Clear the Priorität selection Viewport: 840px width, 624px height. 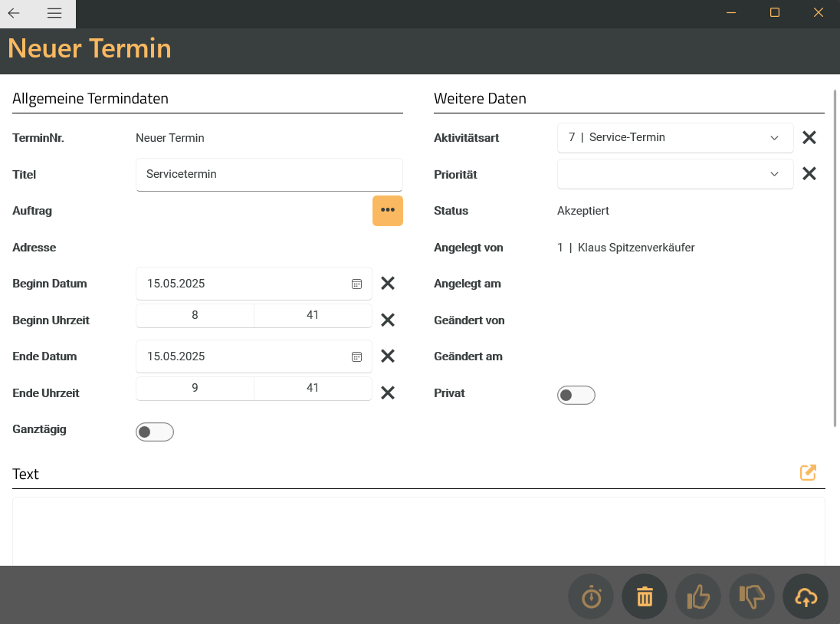coord(809,173)
